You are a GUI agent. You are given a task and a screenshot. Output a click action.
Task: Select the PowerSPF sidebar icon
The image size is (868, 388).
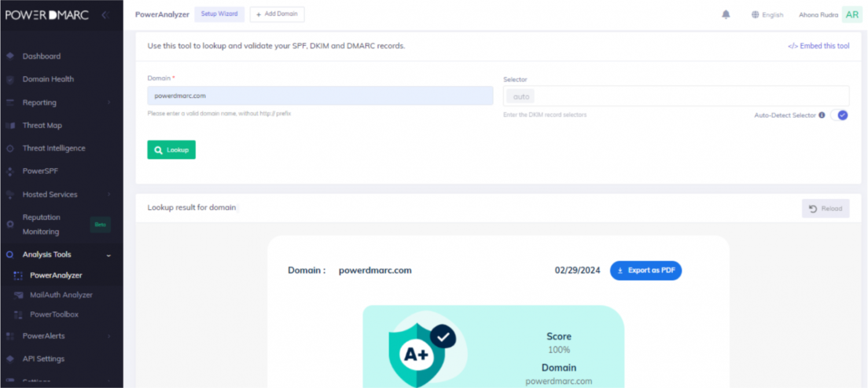click(x=10, y=171)
